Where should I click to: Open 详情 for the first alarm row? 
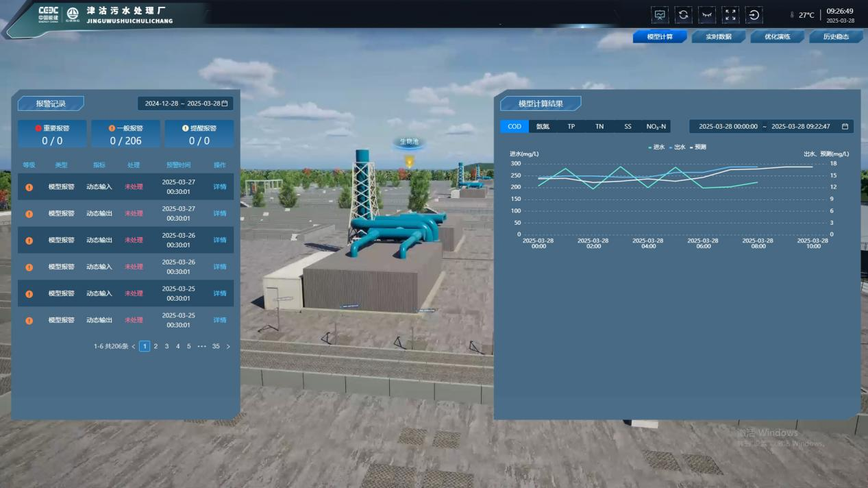tap(219, 187)
